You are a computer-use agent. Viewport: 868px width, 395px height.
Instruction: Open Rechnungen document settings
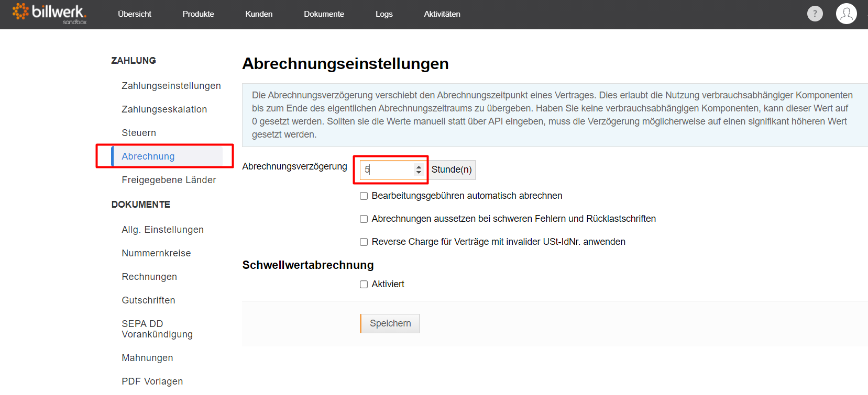pos(149,277)
